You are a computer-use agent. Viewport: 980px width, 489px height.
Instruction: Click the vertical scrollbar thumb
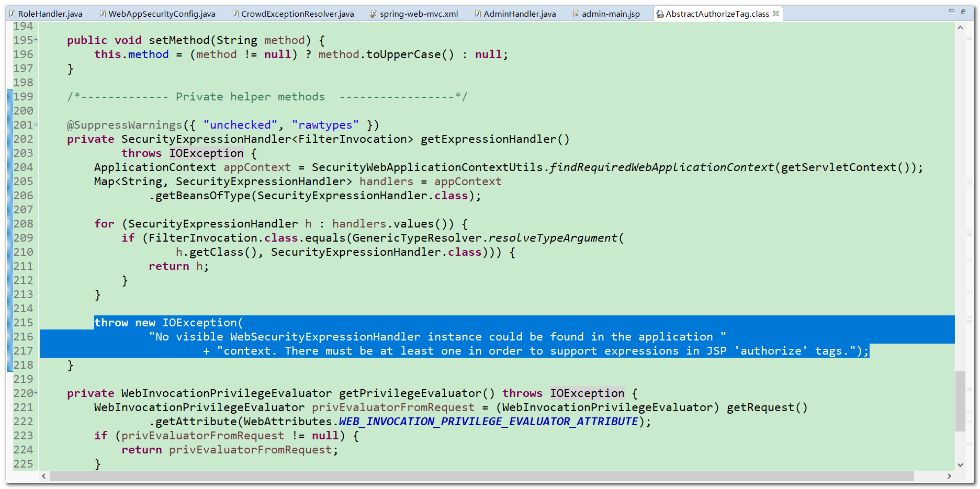coord(961,401)
